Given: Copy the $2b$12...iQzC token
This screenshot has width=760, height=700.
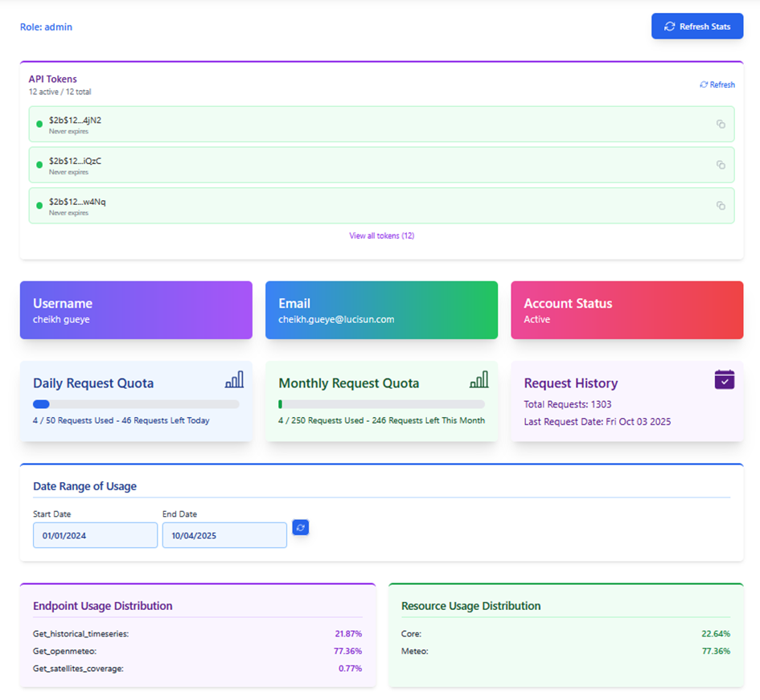Looking at the screenshot, I should point(721,165).
